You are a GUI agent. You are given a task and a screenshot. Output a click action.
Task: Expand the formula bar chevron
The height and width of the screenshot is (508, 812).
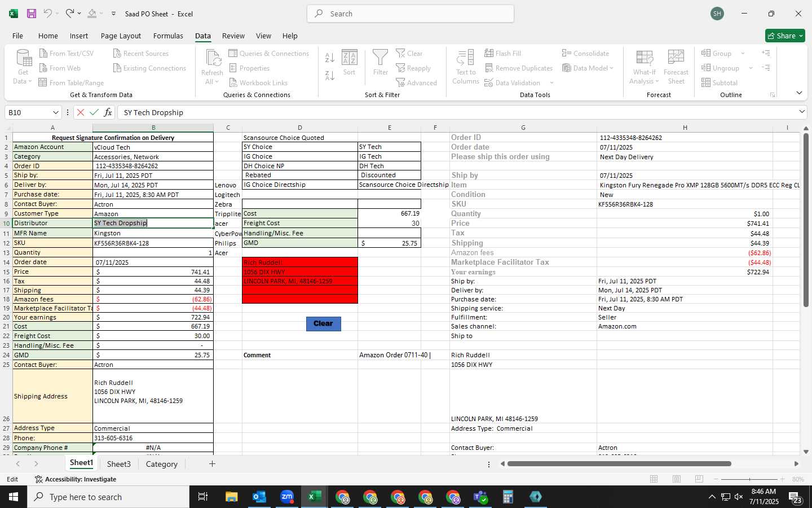click(802, 112)
